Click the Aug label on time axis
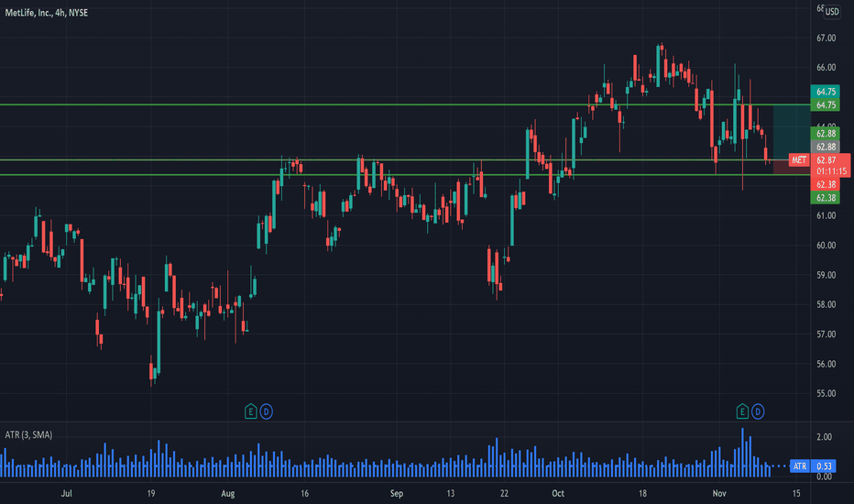Screen dimensions: 854x504 click(x=227, y=493)
